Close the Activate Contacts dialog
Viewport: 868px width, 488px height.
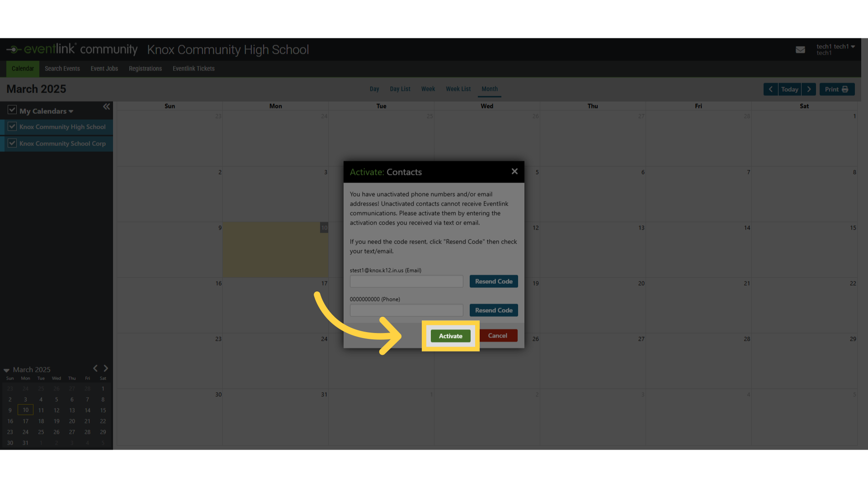point(514,171)
